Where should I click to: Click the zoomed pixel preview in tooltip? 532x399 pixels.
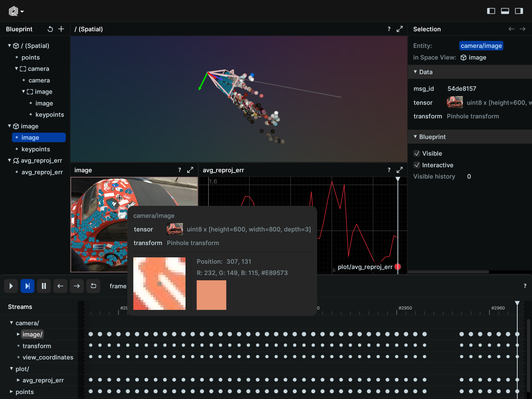point(159,284)
